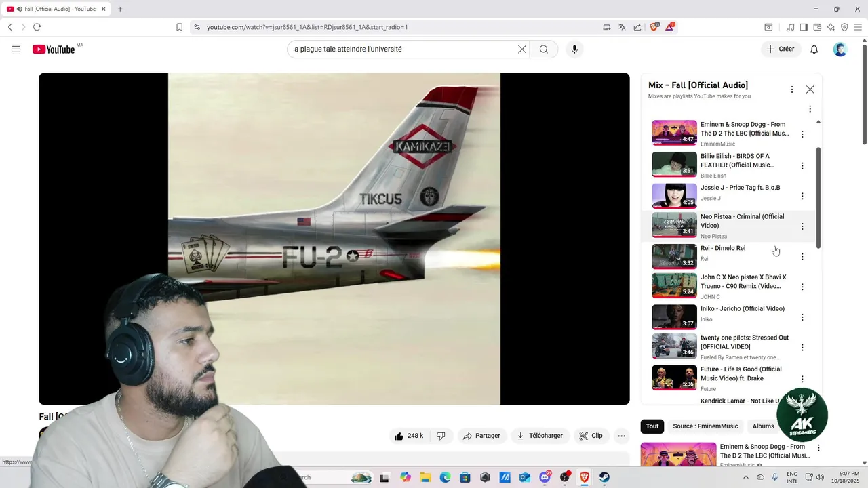This screenshot has width=868, height=488.
Task: Switch to Fall [Official Audio] tab
Action: pyautogui.click(x=57, y=9)
